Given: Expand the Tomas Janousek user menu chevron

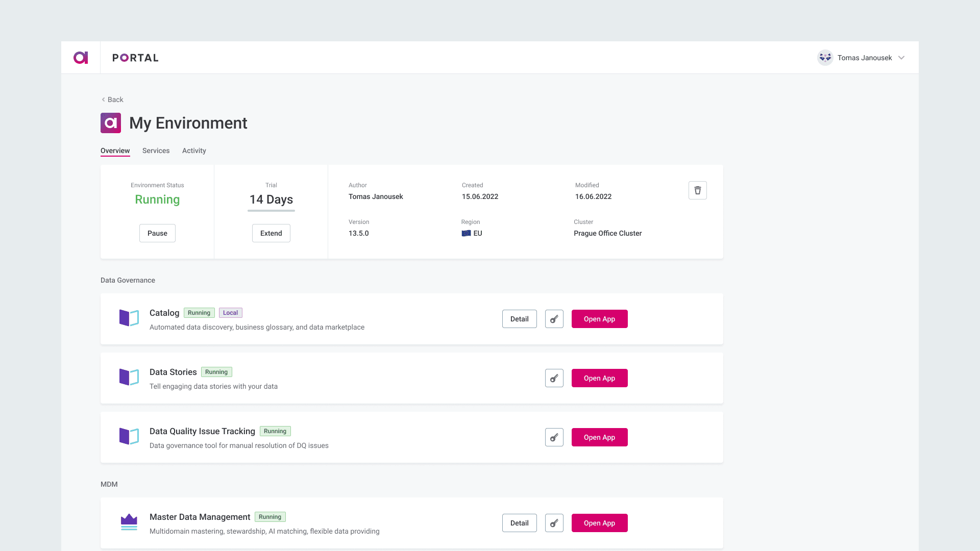Looking at the screenshot, I should click(x=901, y=58).
